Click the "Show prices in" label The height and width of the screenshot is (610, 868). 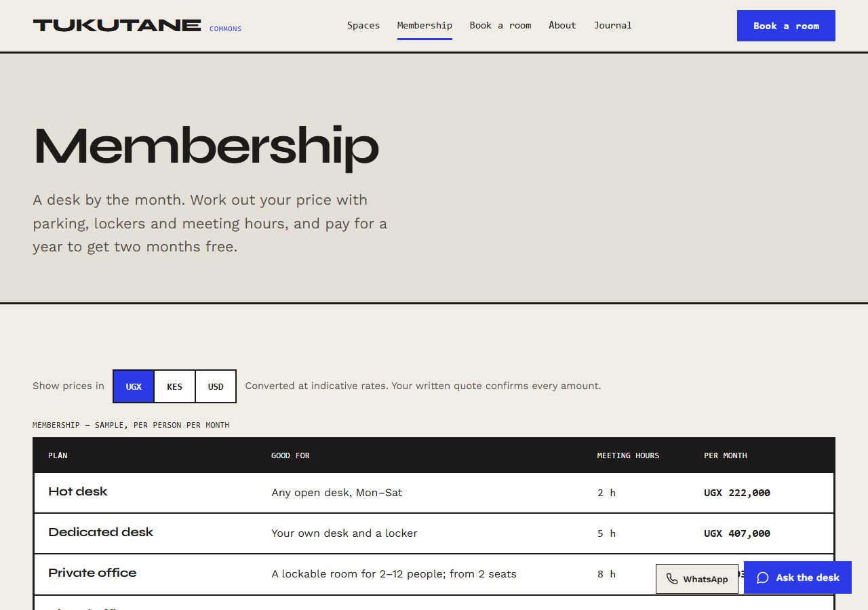pos(68,386)
